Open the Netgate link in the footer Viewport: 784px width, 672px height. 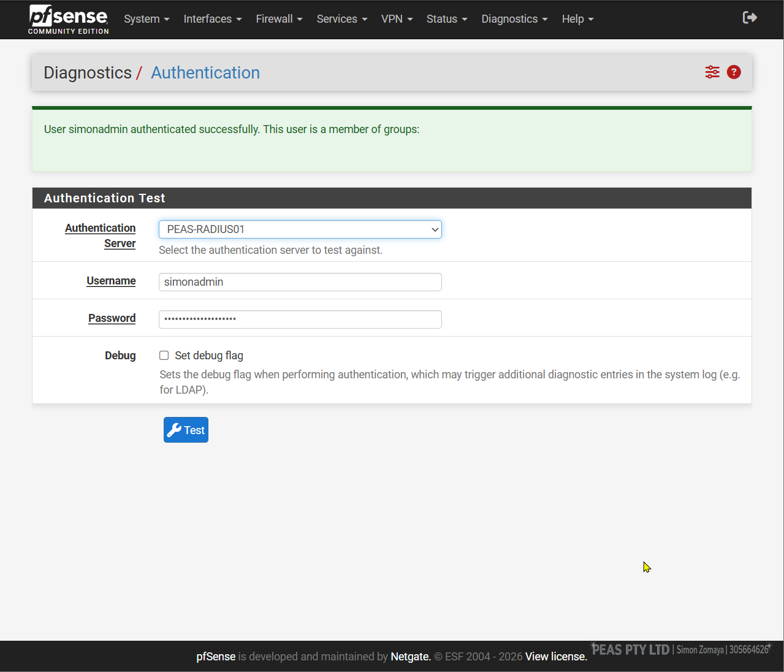(x=411, y=657)
